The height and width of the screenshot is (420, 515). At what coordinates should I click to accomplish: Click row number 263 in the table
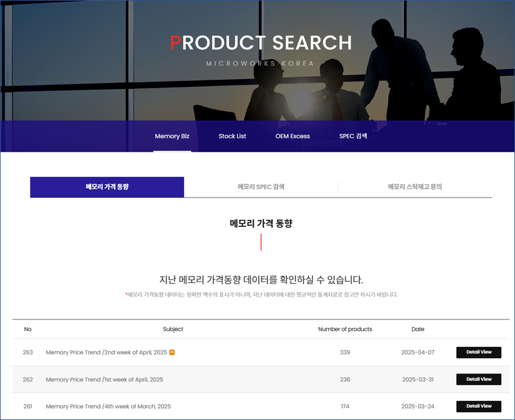pos(28,353)
